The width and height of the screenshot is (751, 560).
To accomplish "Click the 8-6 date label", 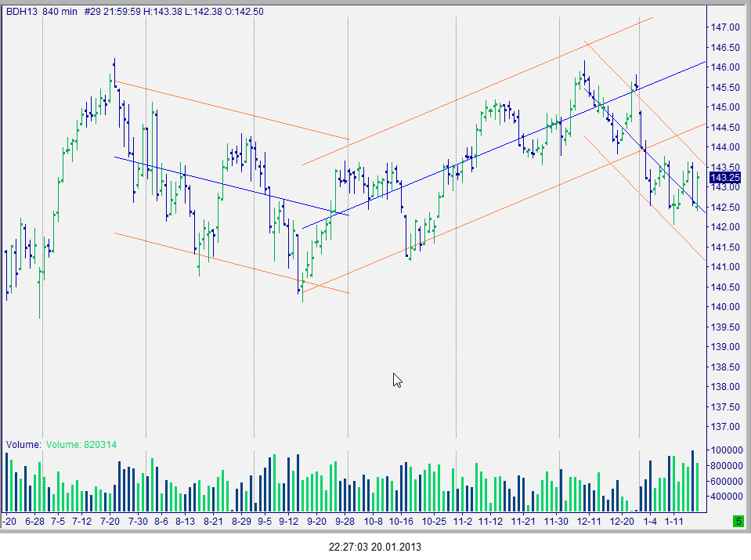I will click(161, 521).
